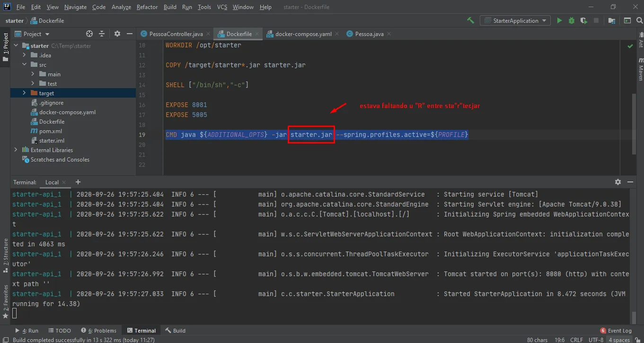The width and height of the screenshot is (644, 343).
Task: Expand the target folder in the tree
Action: point(24,93)
